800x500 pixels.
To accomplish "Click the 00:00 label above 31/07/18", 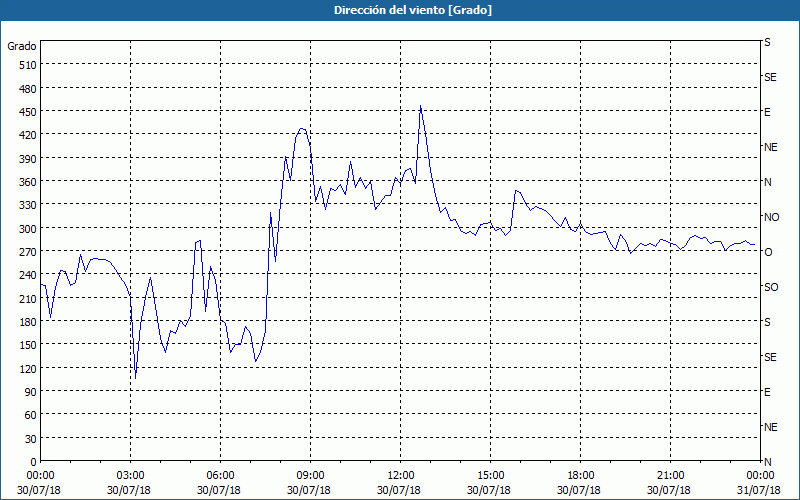I will tap(760, 476).
